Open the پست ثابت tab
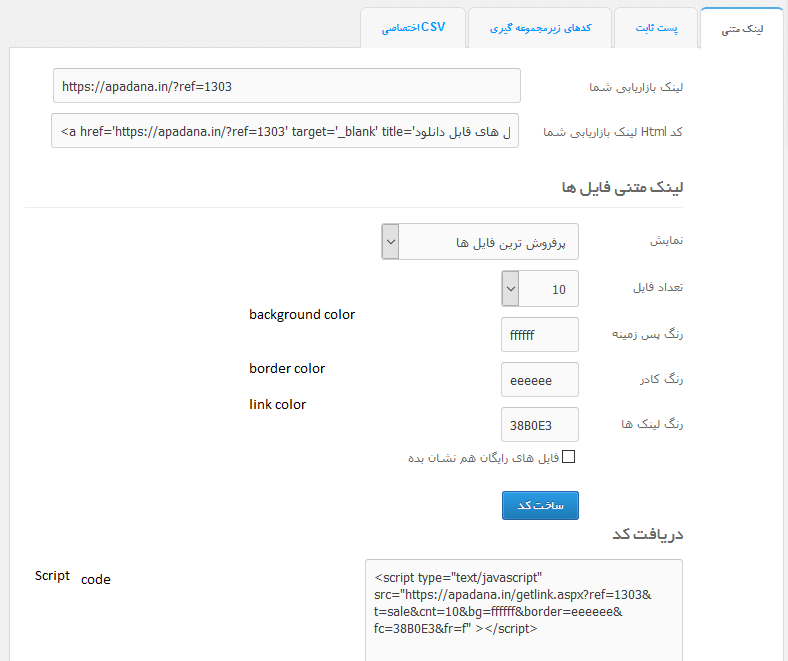 [x=656, y=28]
